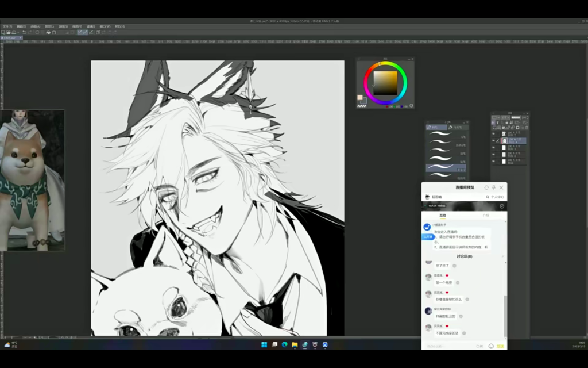
Task: Click the open file folder icon
Action: [8, 32]
